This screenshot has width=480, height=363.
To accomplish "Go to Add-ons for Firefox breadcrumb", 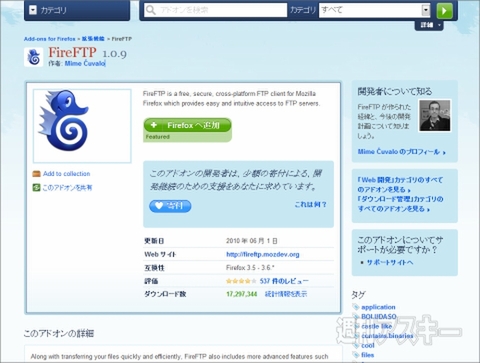I will [50, 39].
